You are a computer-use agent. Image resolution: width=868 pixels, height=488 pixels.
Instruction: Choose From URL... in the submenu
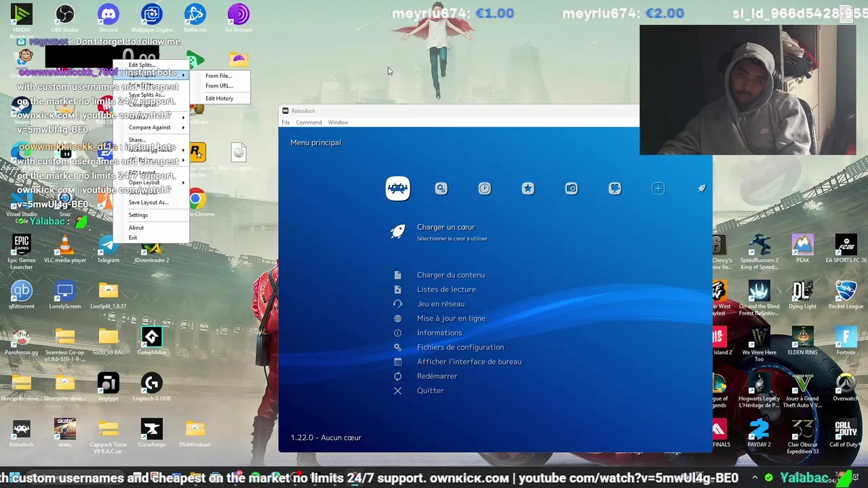(219, 86)
